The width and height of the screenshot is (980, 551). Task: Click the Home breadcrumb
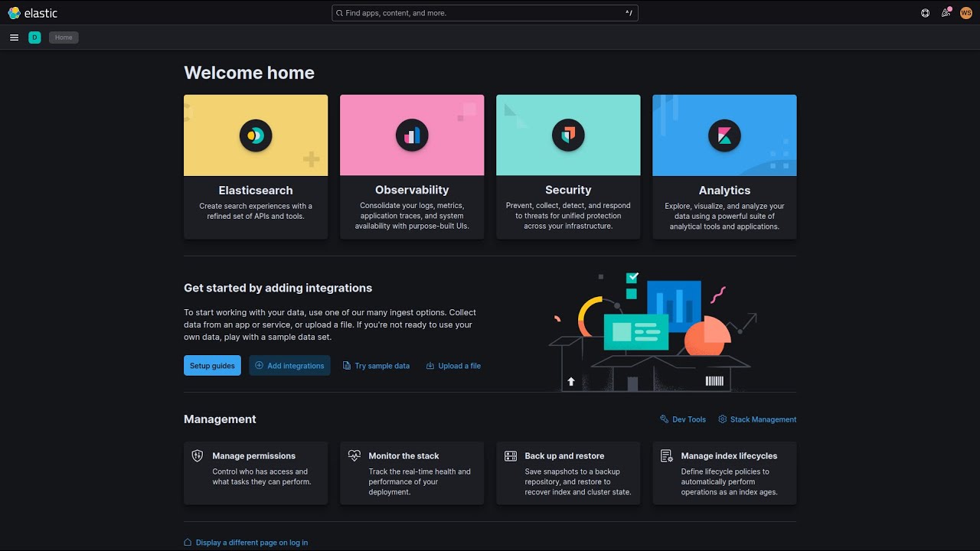pos(64,37)
